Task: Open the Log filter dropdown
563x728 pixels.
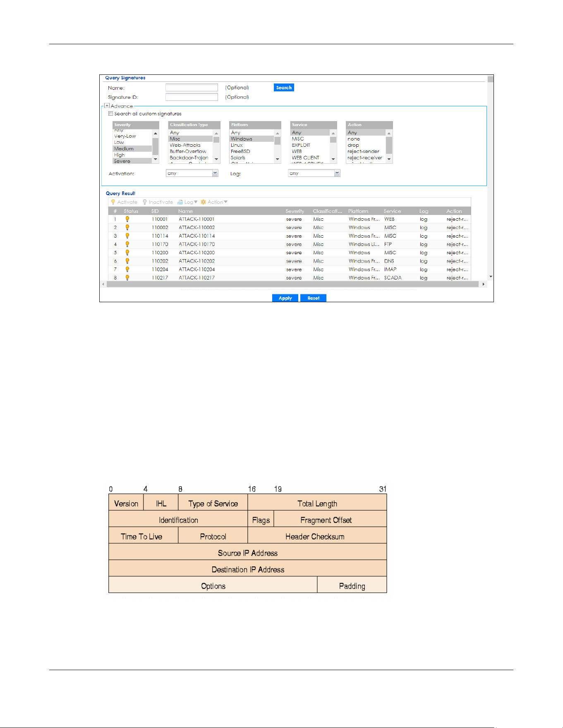Action: click(x=314, y=173)
